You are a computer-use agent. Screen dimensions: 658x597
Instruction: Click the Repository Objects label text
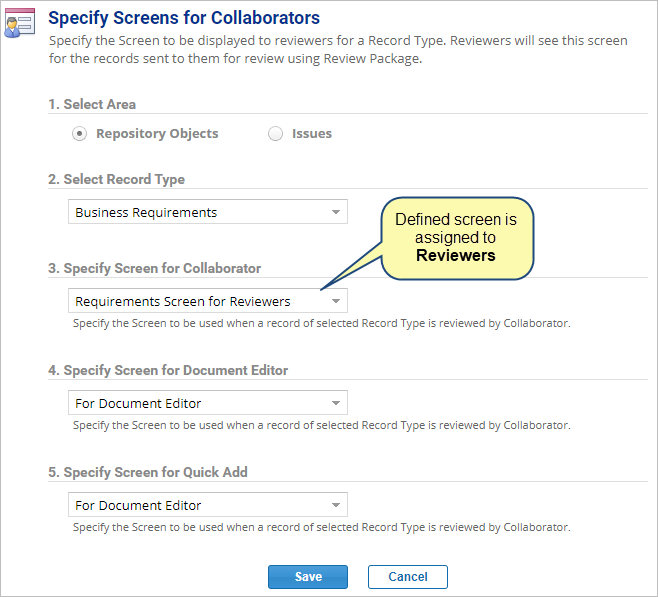[157, 133]
